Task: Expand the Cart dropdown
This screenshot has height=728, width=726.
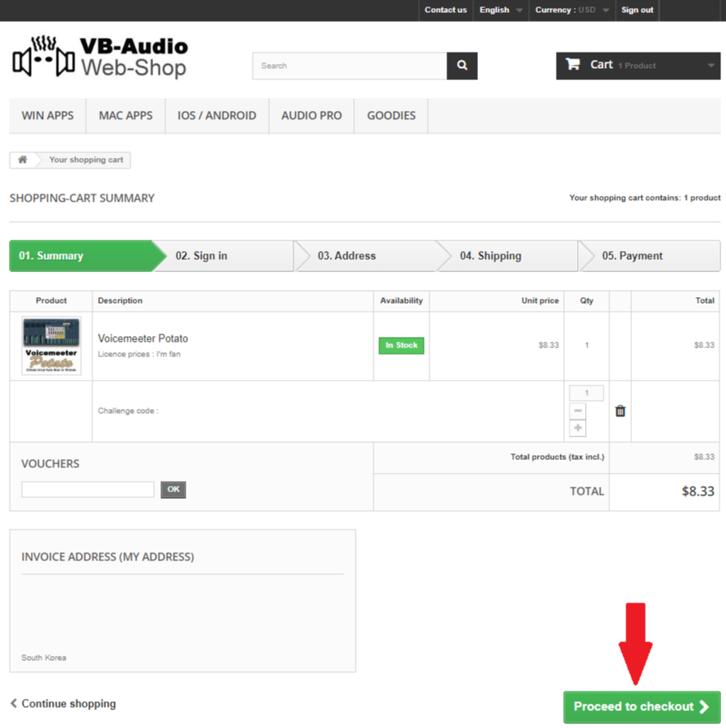Action: (x=638, y=66)
